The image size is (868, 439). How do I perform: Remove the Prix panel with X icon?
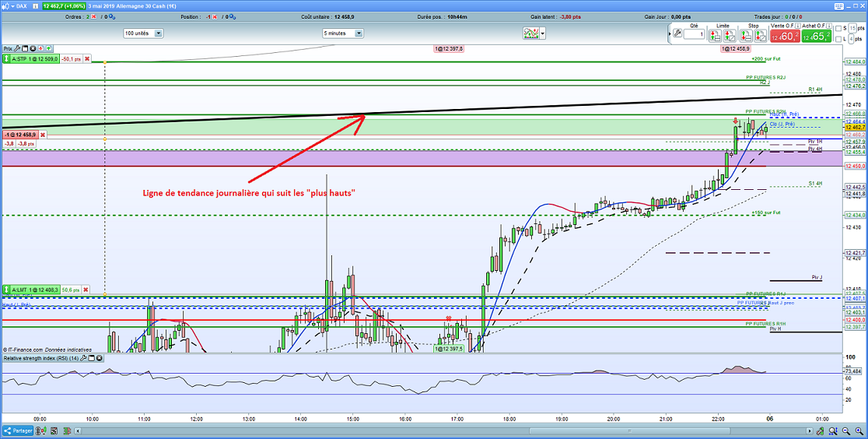[x=33, y=49]
